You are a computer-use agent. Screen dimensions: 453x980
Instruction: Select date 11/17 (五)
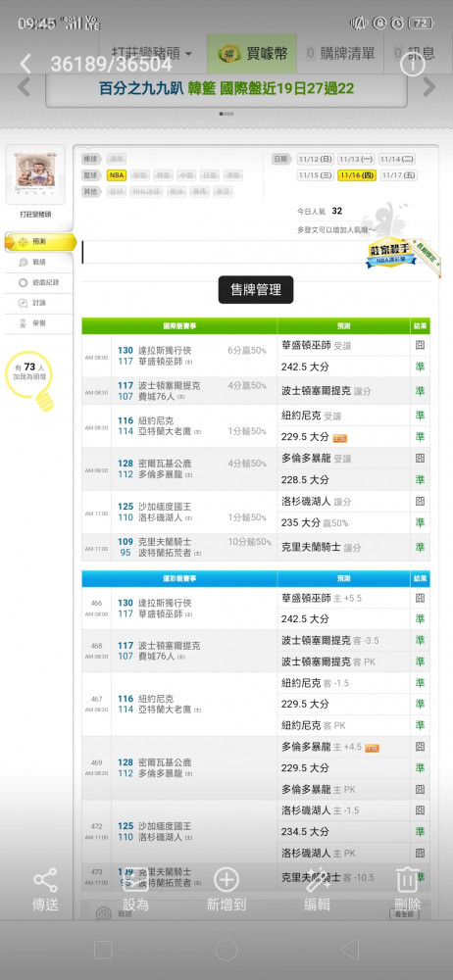point(397,175)
